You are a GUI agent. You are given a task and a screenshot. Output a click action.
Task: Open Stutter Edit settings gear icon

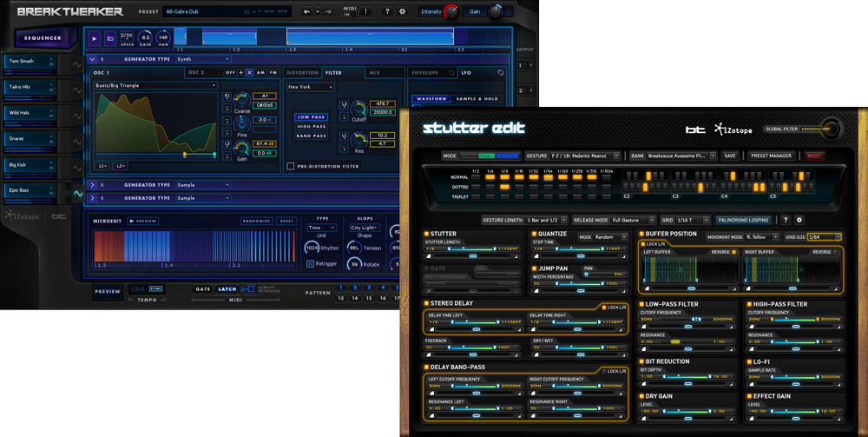pyautogui.click(x=799, y=220)
